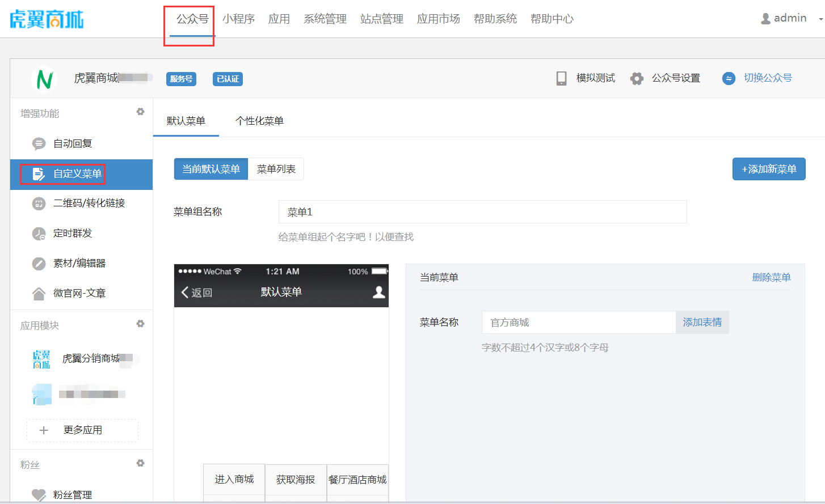Click the +添加新菜单 button
The width and height of the screenshot is (825, 504).
[769, 169]
